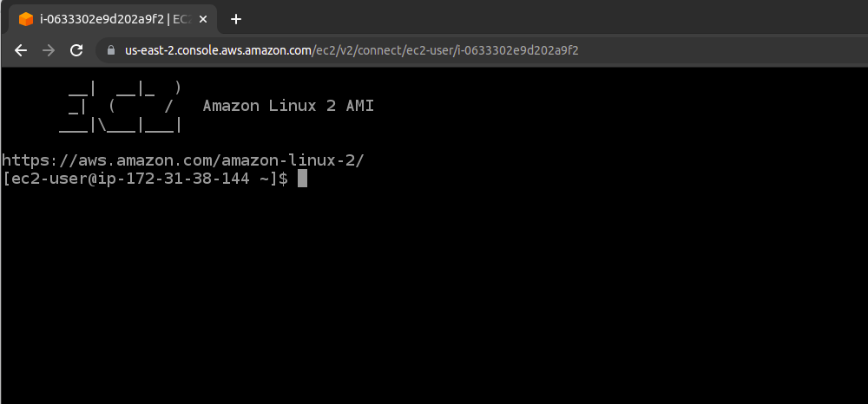The image size is (868, 404).
Task: Click the orange EC2 favicon on tab
Action: pos(26,19)
